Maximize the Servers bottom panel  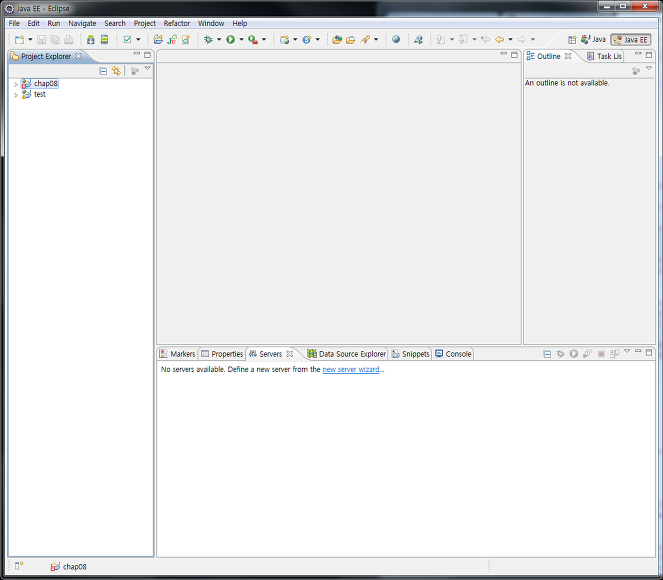[649, 352]
